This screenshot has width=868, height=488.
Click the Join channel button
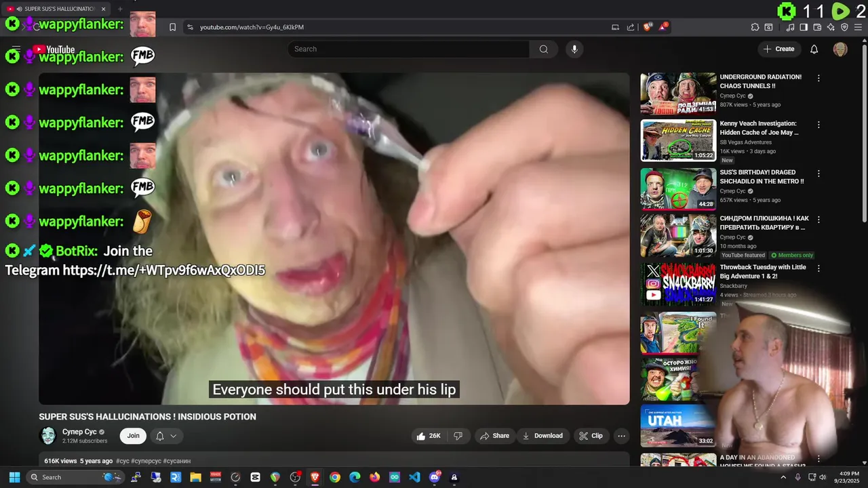tap(134, 436)
